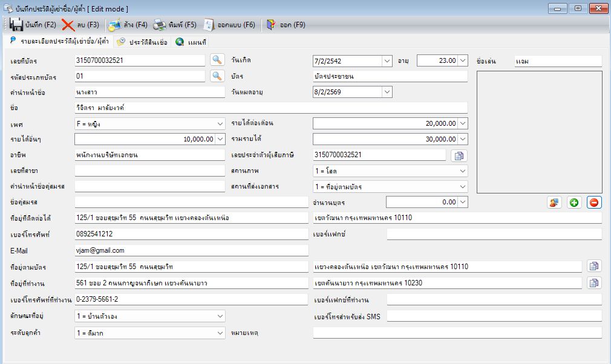The height and width of the screenshot is (364, 611).
Task: Click the name title field
Action: click(149, 92)
